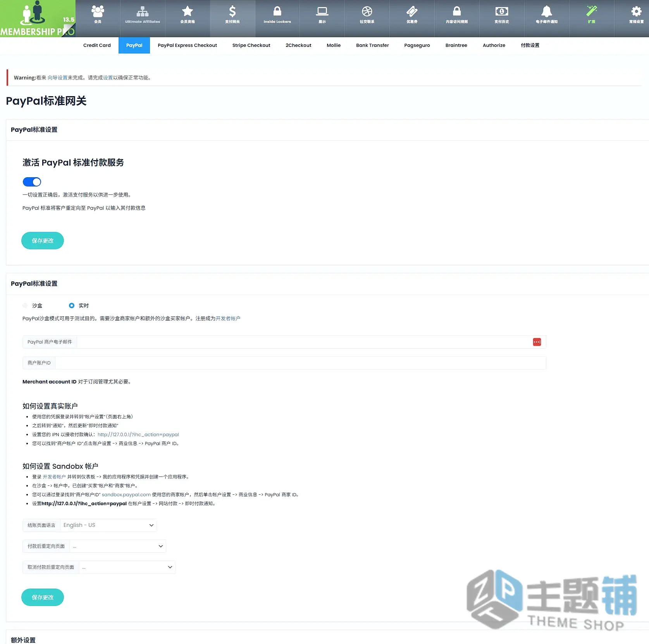Open the payment history (支付历史) icon
Screen dimensions: 649x644
502,15
